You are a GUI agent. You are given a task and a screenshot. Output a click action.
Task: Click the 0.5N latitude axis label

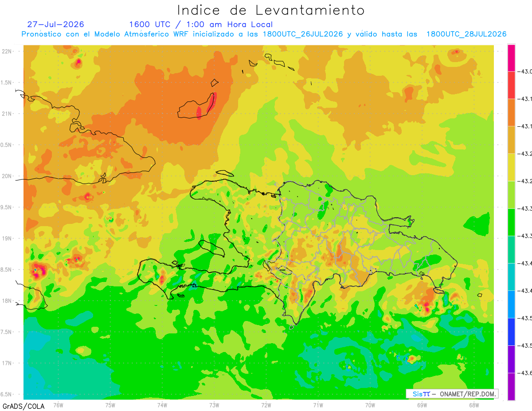point(7,145)
